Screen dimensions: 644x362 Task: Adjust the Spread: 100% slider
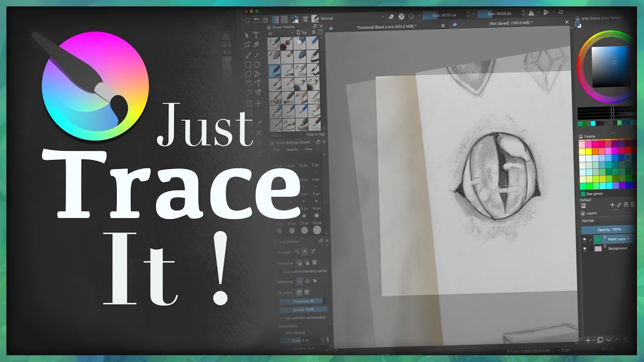(x=303, y=310)
